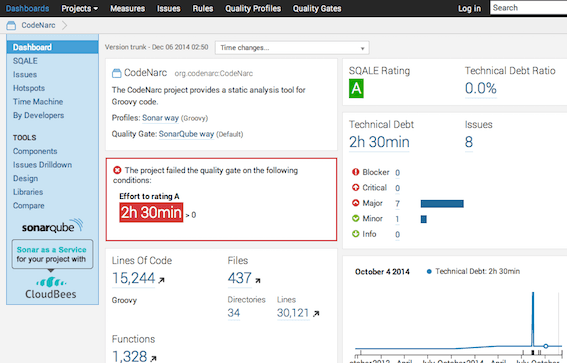Click the Lines value 30,121
The width and height of the screenshot is (567, 363).
pos(293,313)
